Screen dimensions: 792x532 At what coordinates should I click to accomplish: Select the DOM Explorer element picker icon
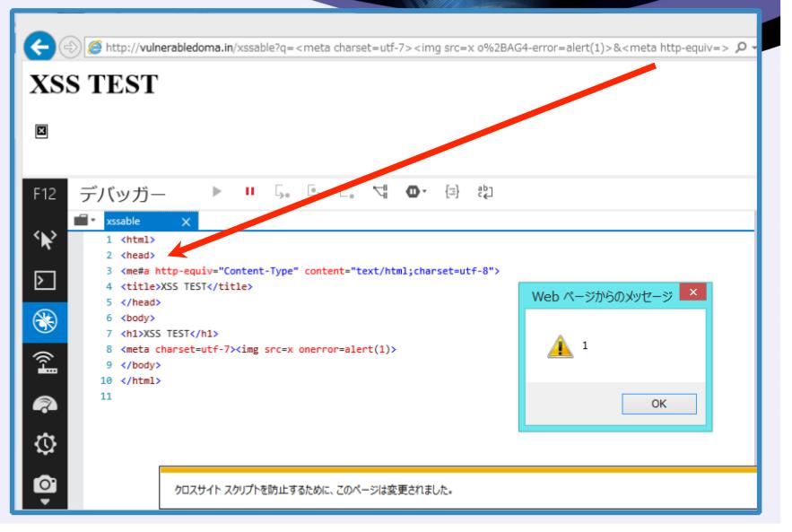point(45,240)
